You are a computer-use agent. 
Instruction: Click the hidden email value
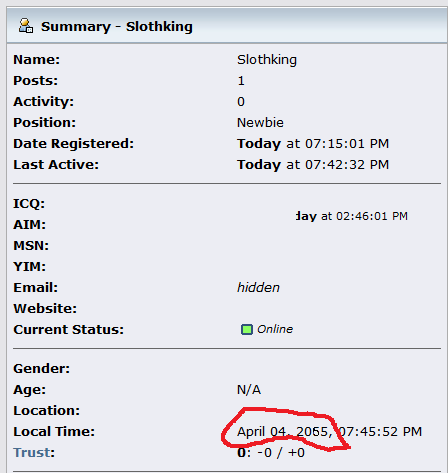(x=258, y=288)
